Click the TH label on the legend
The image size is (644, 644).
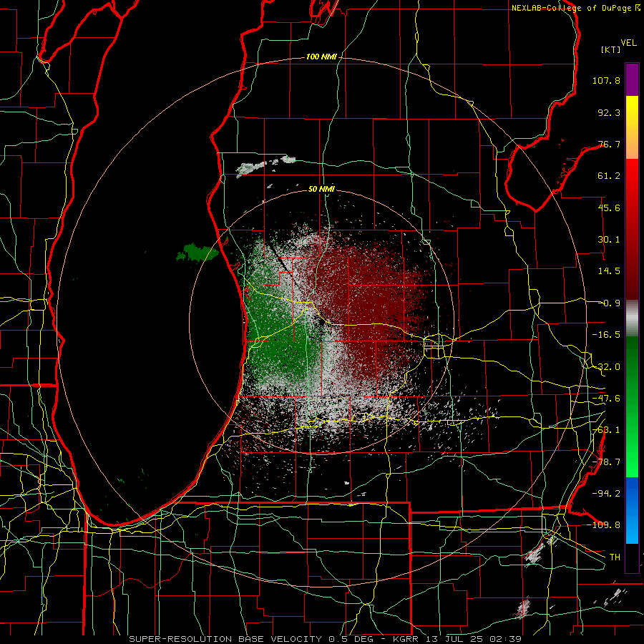pyautogui.click(x=615, y=557)
